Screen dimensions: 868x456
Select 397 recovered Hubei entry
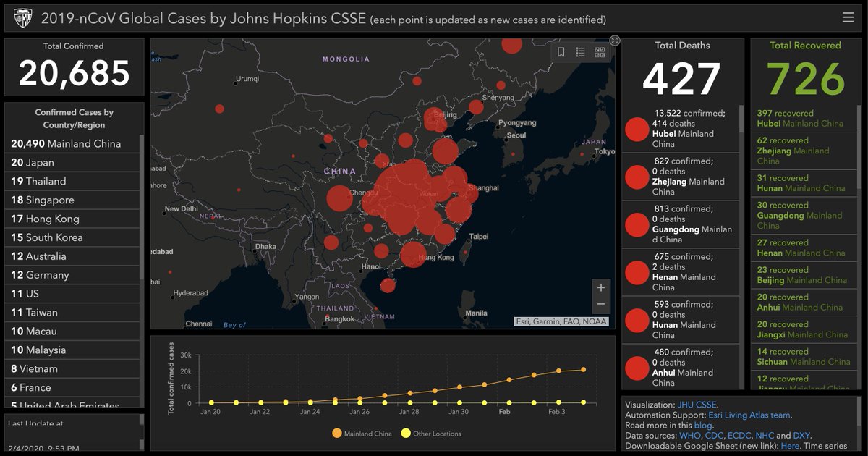coord(804,118)
